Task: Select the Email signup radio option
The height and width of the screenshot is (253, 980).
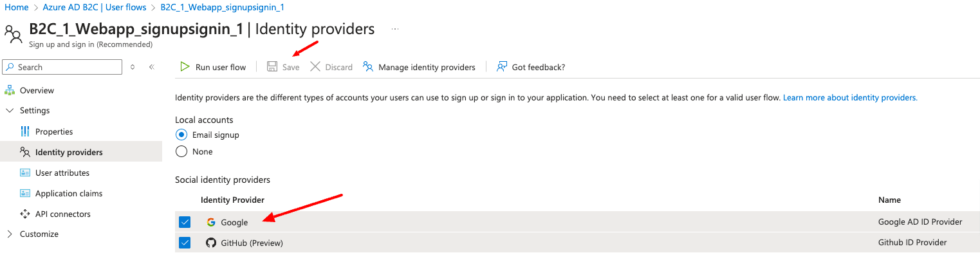Action: point(181,135)
